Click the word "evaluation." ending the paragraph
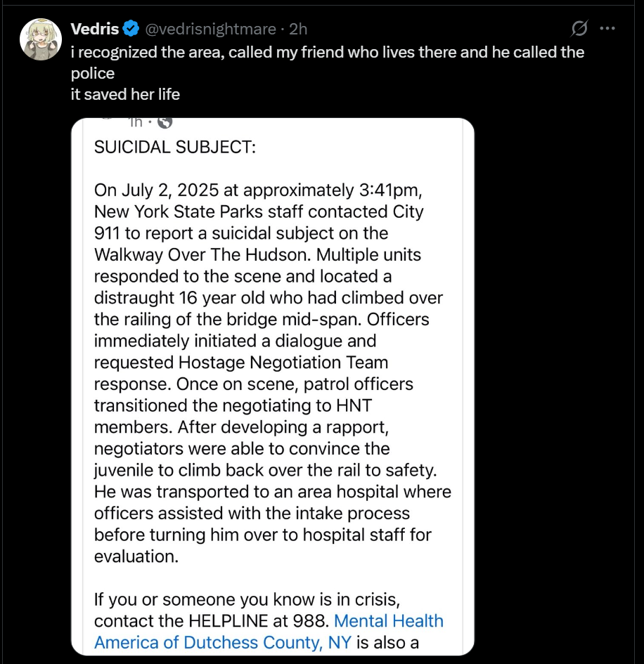This screenshot has height=664, width=644. click(x=136, y=556)
